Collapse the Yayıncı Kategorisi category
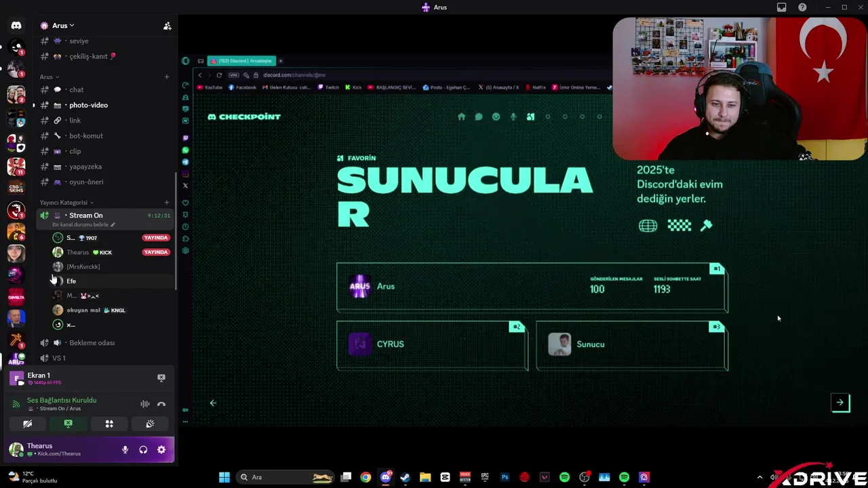The height and width of the screenshot is (488, 868). click(66, 202)
